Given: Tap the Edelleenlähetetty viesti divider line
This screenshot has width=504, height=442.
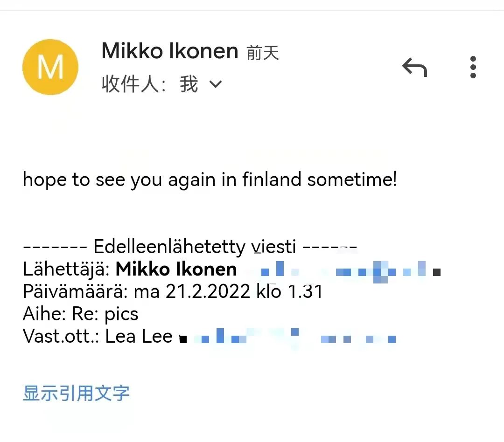Looking at the screenshot, I should 190,246.
